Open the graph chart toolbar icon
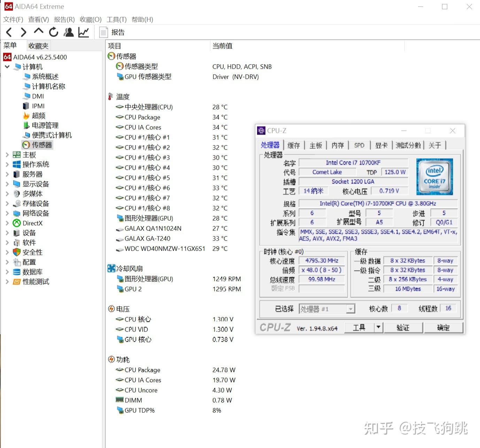 point(84,32)
